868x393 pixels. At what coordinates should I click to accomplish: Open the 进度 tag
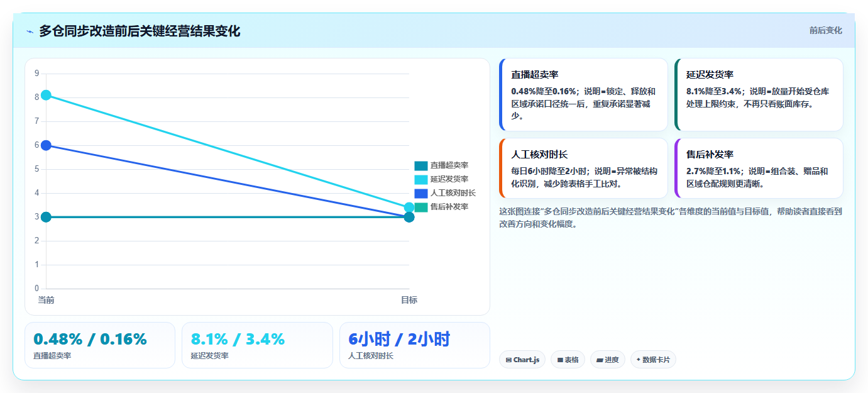[x=608, y=360]
